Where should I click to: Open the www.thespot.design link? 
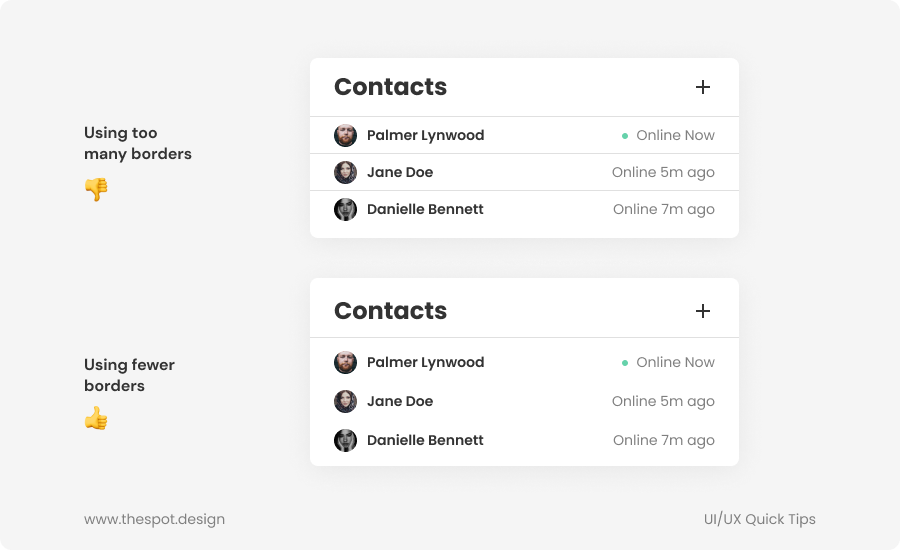coord(154,519)
